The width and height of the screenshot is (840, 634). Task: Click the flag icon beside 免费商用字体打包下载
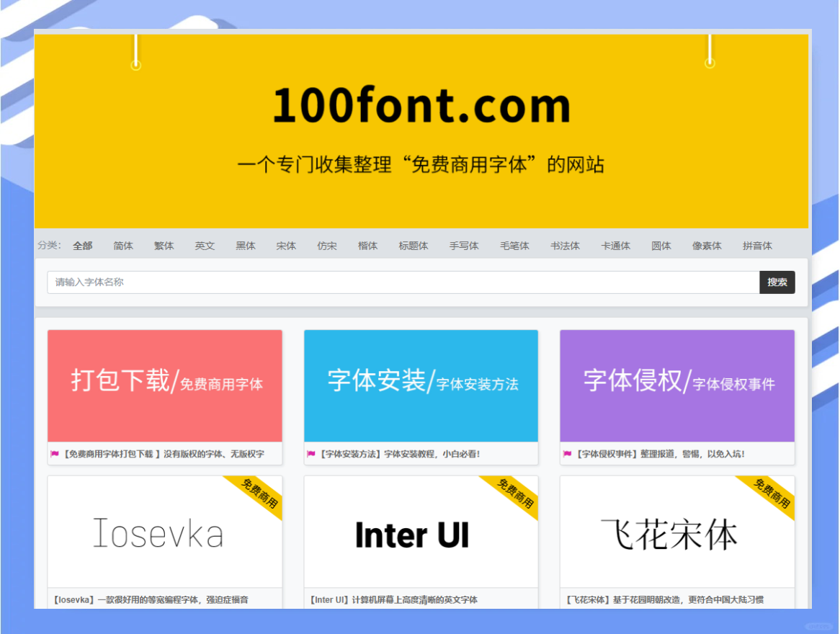pyautogui.click(x=55, y=455)
